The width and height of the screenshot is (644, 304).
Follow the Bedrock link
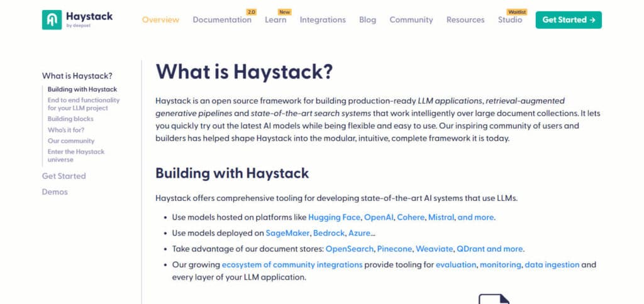point(329,233)
